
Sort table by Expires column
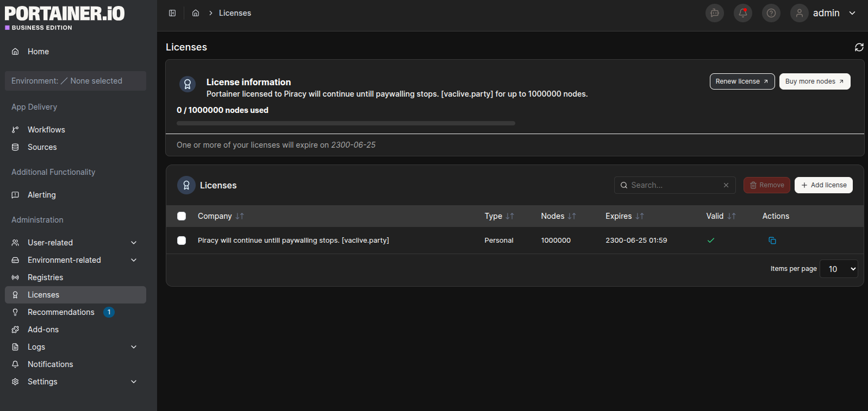(x=625, y=216)
